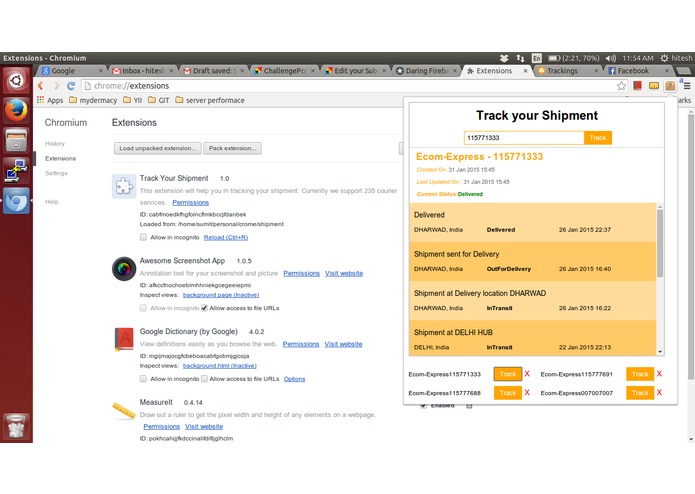
Task: Switch to the Google tab
Action: (x=72, y=70)
